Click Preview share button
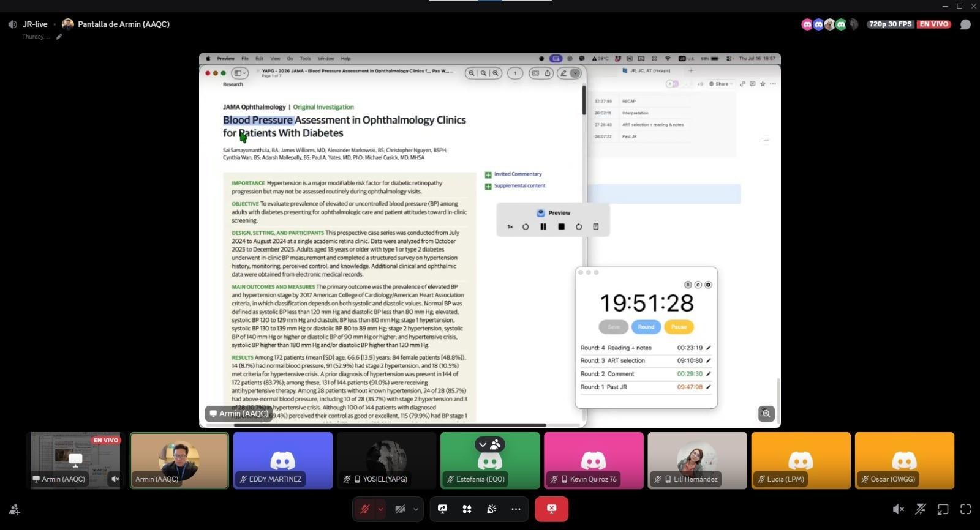Viewport: 980px width, 530px height. click(548, 73)
